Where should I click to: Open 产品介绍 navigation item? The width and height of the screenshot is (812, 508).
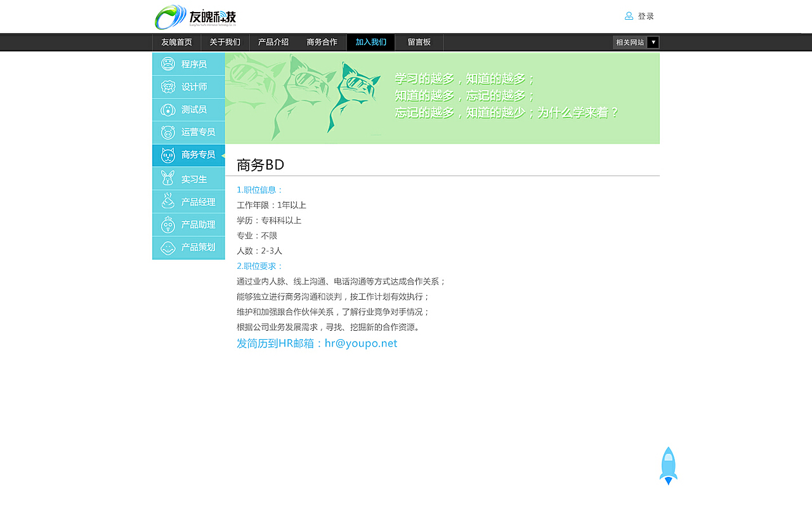pos(273,43)
